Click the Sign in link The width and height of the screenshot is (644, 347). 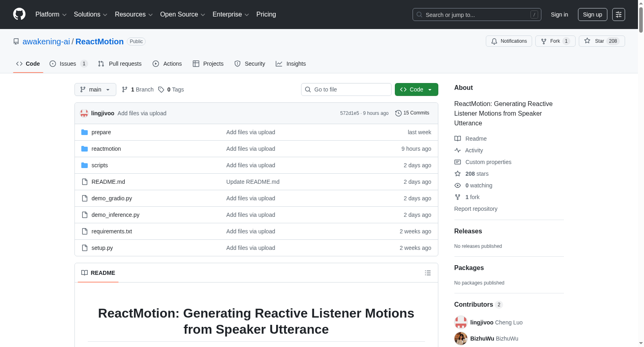click(x=559, y=15)
